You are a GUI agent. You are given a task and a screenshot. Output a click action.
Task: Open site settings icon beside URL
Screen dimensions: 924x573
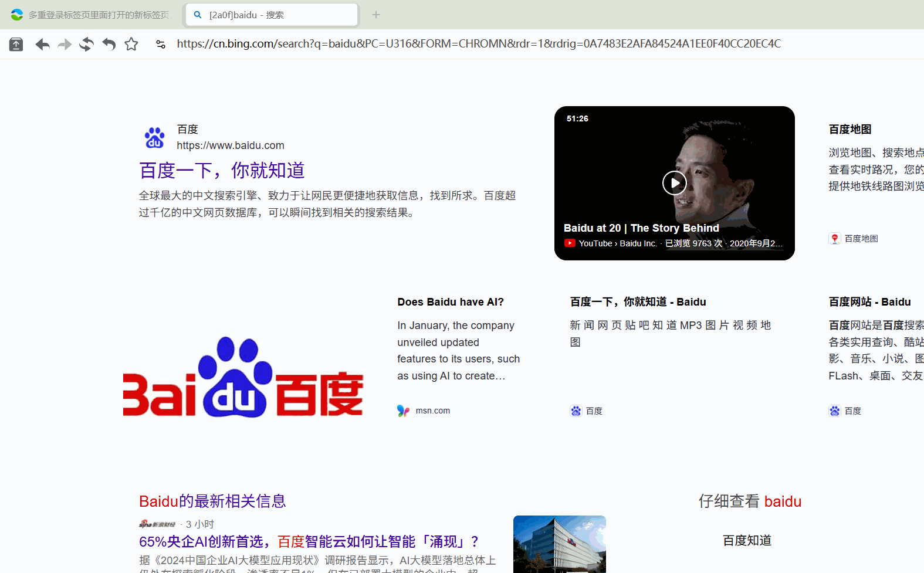point(161,45)
